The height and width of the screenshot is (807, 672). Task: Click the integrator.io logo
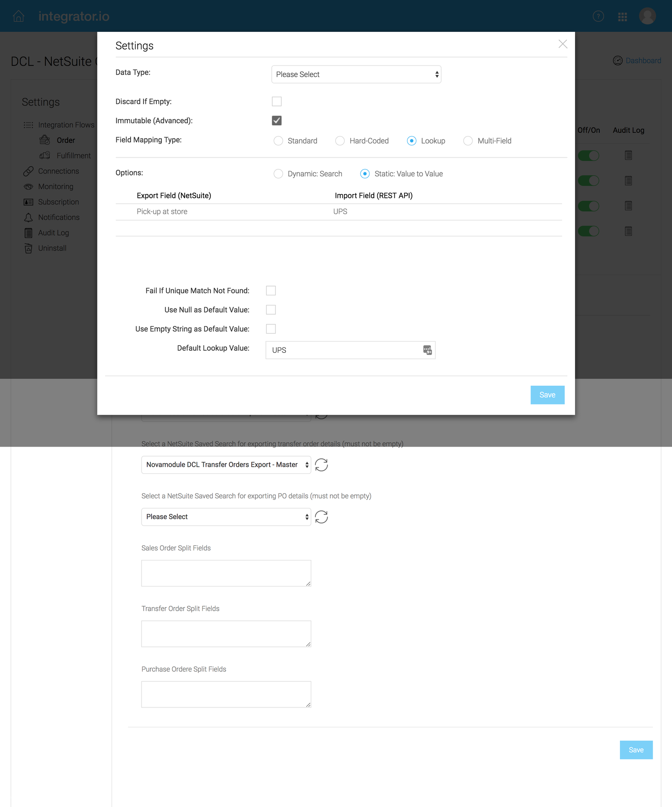pos(74,16)
